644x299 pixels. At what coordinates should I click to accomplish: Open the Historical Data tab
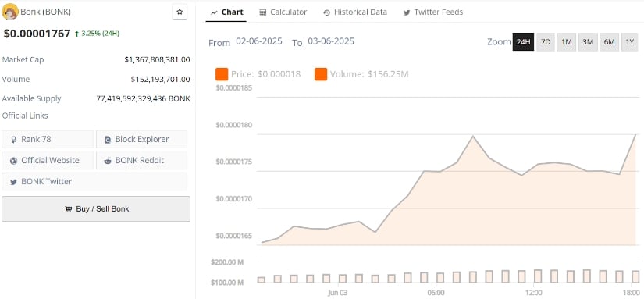(x=355, y=12)
